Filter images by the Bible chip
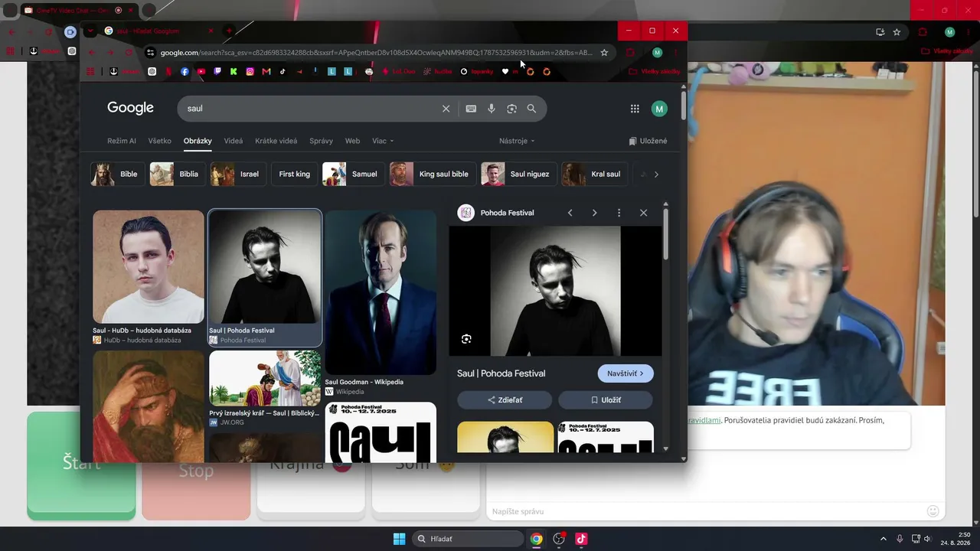Viewport: 980px width, 551px height. [x=118, y=174]
